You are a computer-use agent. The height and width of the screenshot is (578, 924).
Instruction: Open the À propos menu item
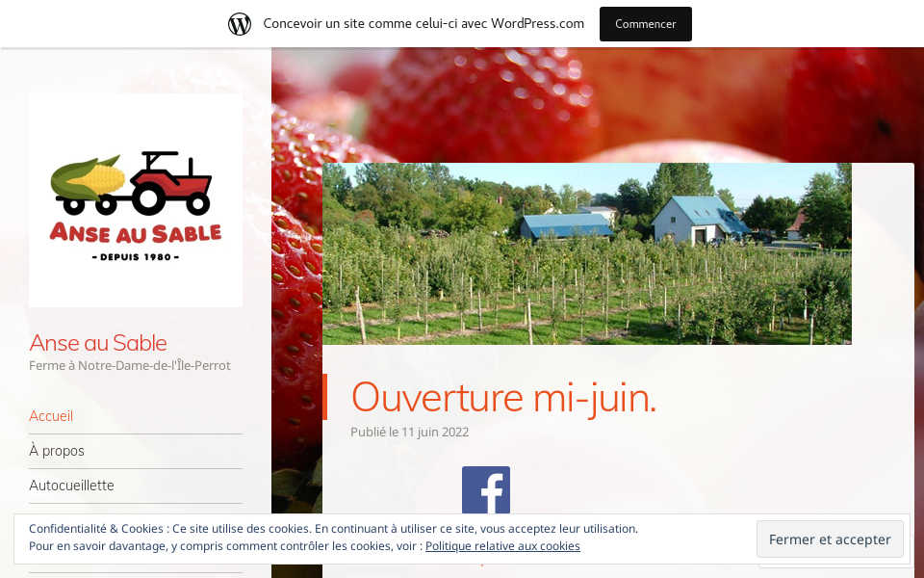(x=57, y=451)
